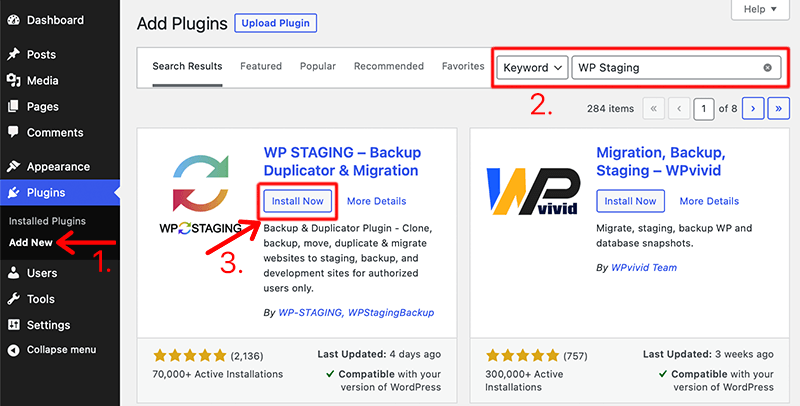Click the "(757)" rating count
The image size is (800, 406).
(576, 356)
